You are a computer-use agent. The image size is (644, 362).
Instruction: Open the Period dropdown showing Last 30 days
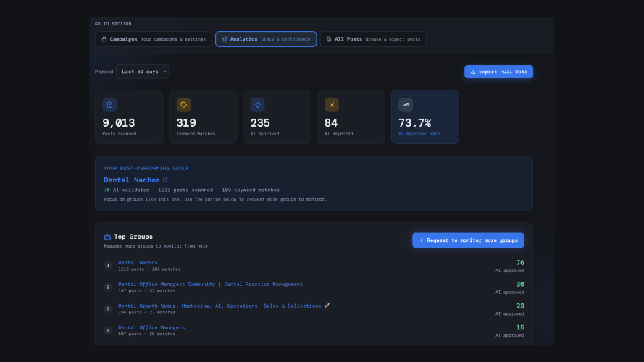143,72
